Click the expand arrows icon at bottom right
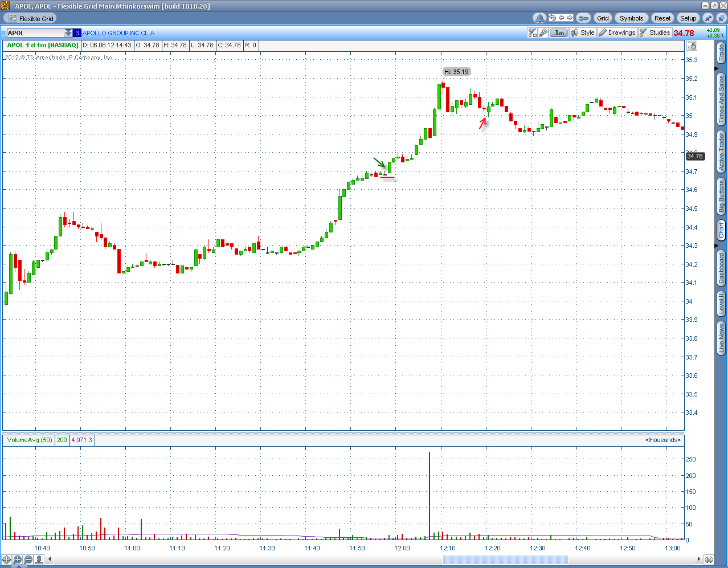728x568 pixels. coord(709,559)
